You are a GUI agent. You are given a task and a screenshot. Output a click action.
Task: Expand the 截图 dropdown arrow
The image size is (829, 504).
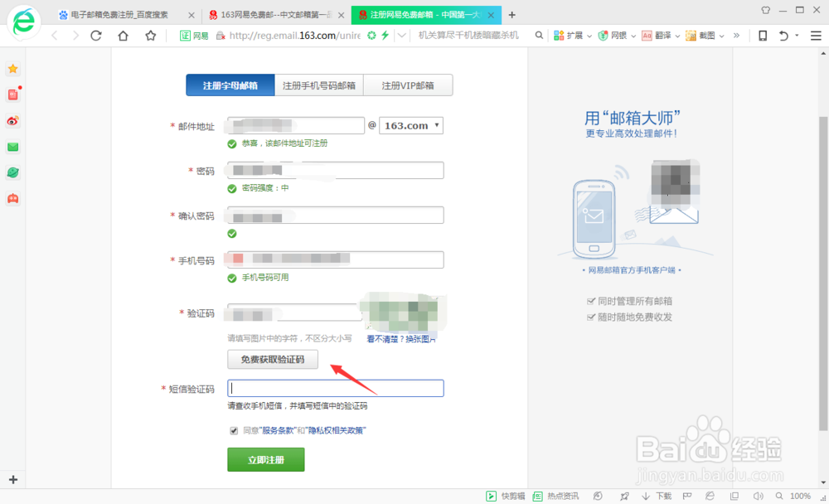coord(722,36)
